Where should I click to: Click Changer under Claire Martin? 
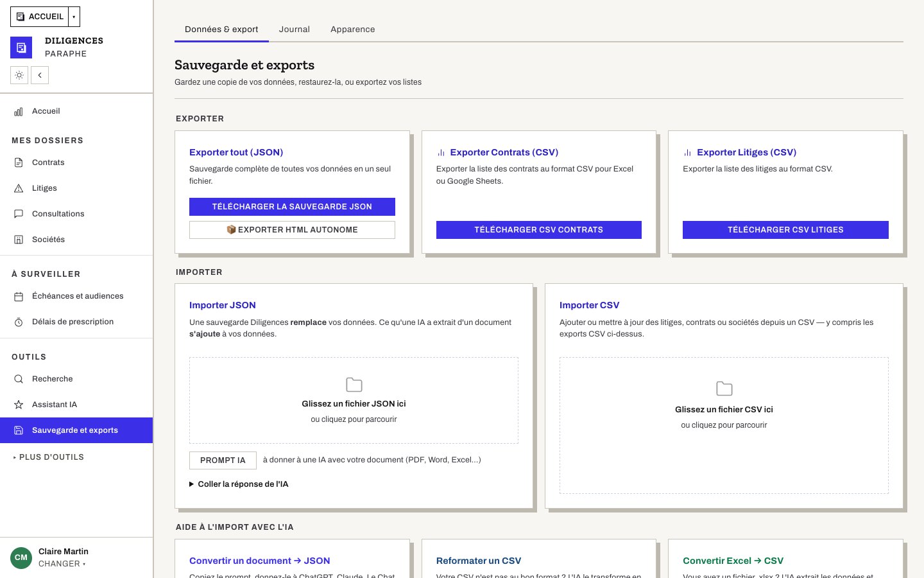[62, 564]
